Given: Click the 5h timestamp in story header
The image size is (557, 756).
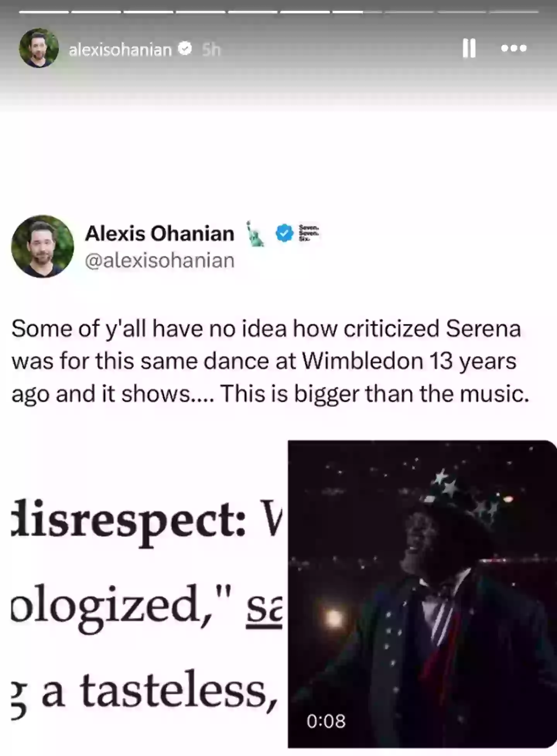Looking at the screenshot, I should click(211, 50).
